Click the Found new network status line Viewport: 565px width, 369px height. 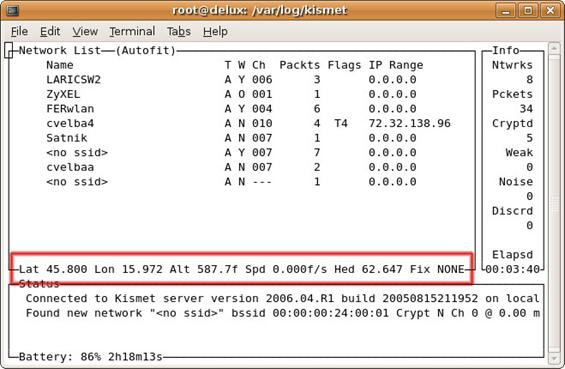click(282, 314)
